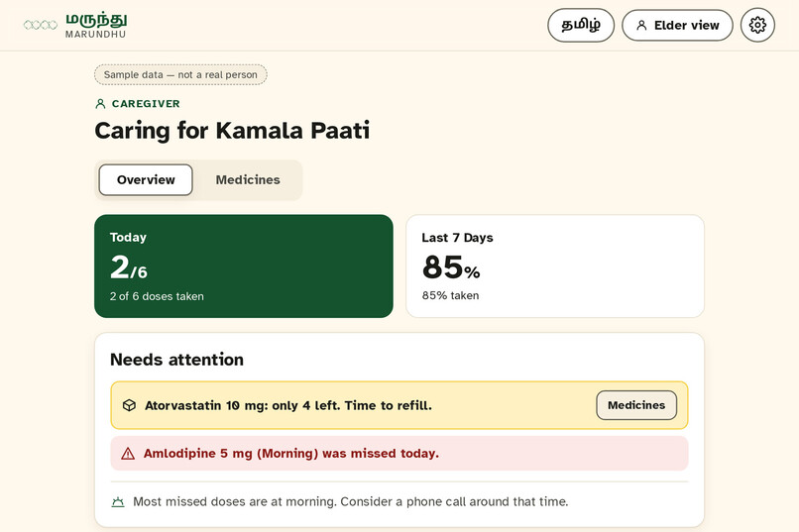Image resolution: width=799 pixels, height=532 pixels.
Task: Switch language to Tamil
Action: click(x=581, y=25)
